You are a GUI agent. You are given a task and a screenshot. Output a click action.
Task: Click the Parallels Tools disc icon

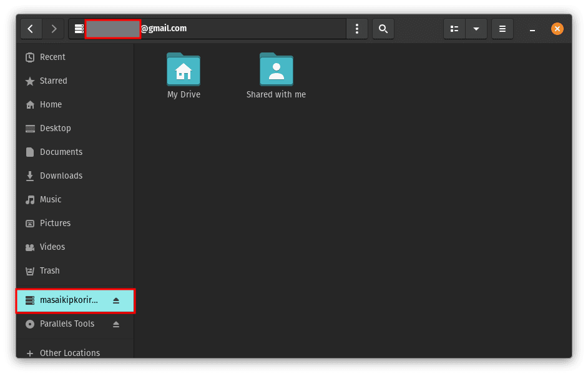pyautogui.click(x=30, y=324)
